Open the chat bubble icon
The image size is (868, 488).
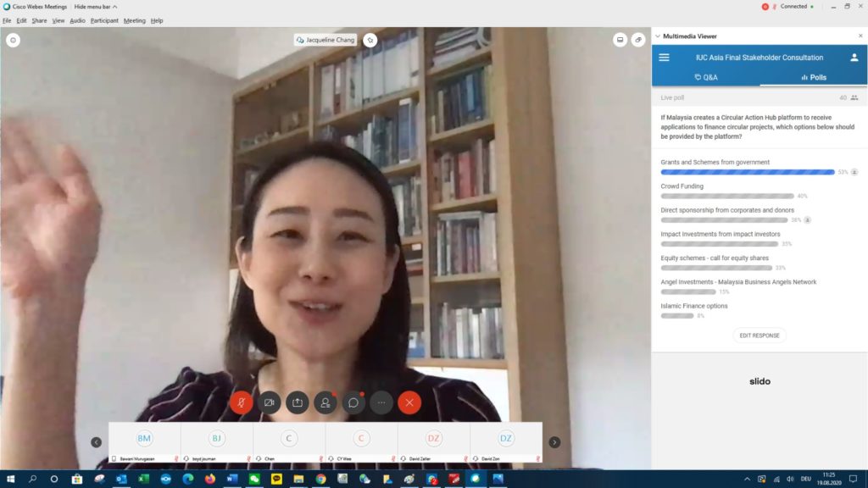pyautogui.click(x=353, y=402)
